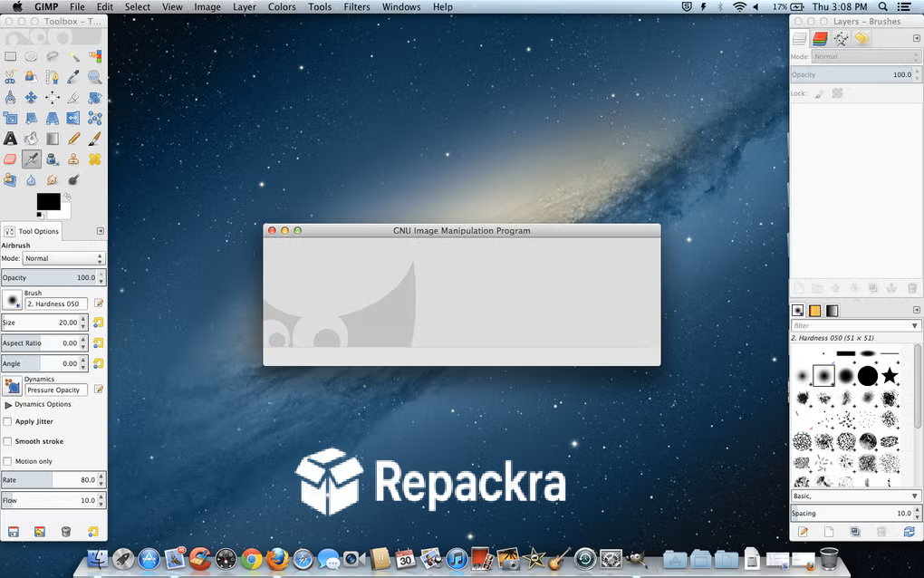Image resolution: width=924 pixels, height=578 pixels.
Task: Expand Dynamics Options section
Action: 8,405
